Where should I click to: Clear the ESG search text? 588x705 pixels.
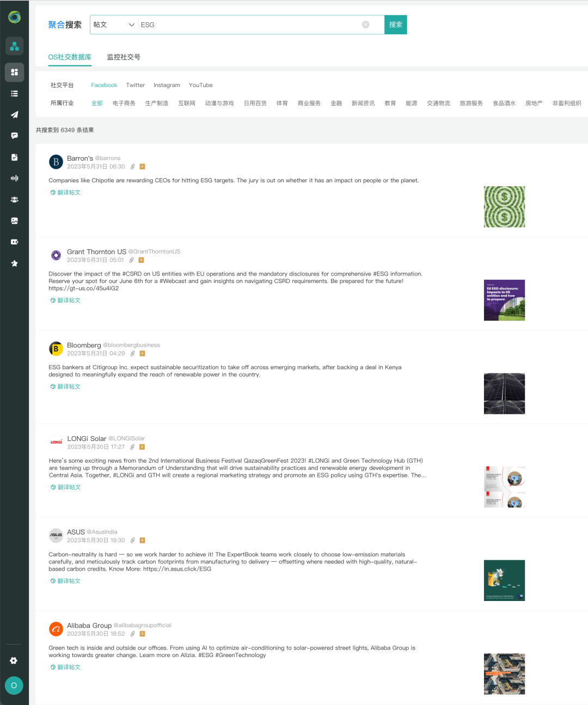click(x=366, y=24)
